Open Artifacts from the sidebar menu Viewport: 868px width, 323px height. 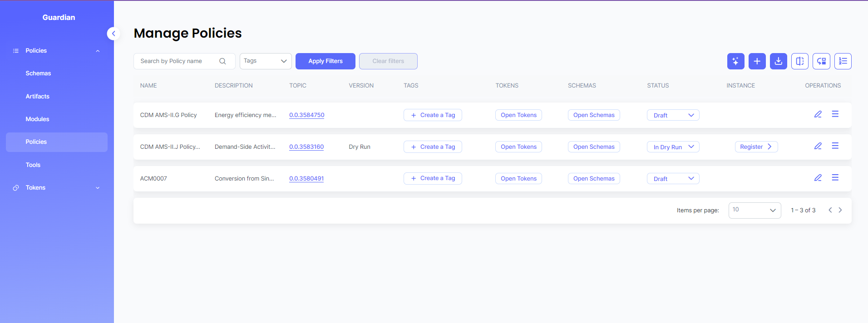(37, 97)
